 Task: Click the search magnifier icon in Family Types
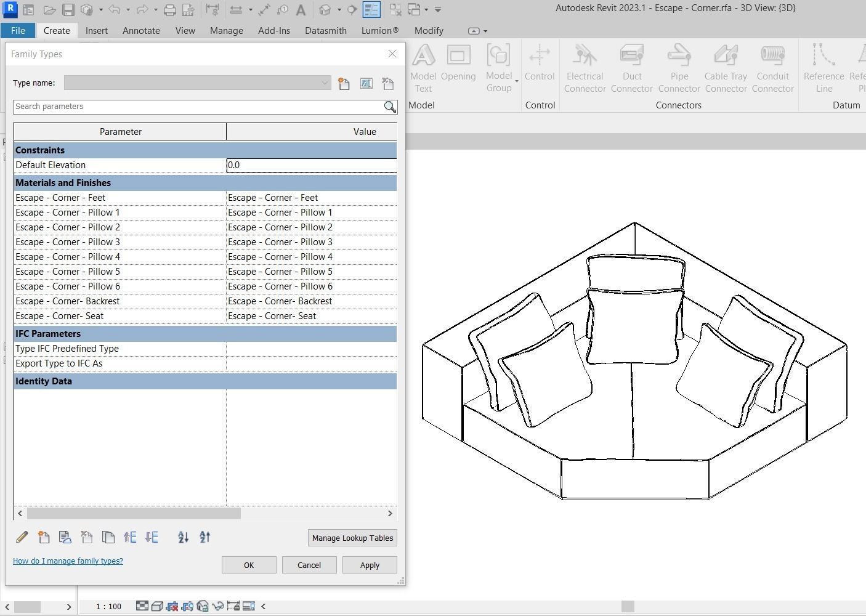(x=390, y=107)
